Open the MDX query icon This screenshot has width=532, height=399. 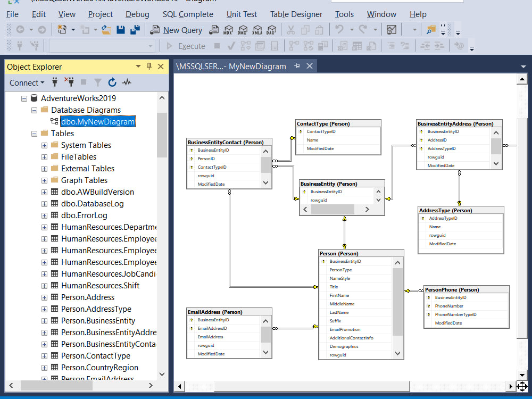(228, 30)
